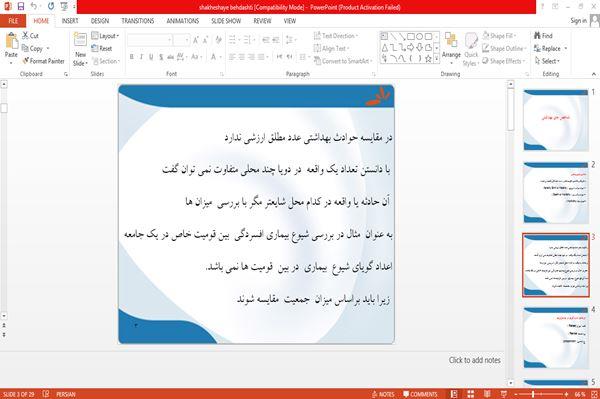Justify the text
600x399 pixels.
click(261, 57)
